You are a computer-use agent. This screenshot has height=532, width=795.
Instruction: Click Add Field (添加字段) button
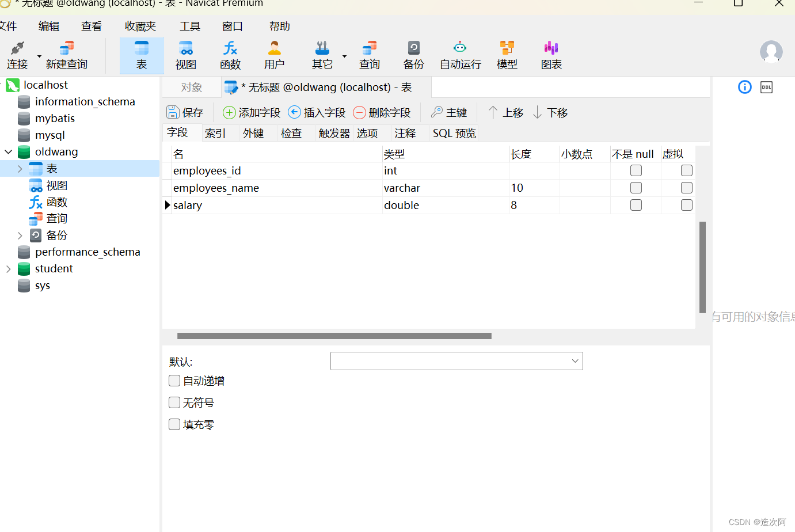(252, 112)
